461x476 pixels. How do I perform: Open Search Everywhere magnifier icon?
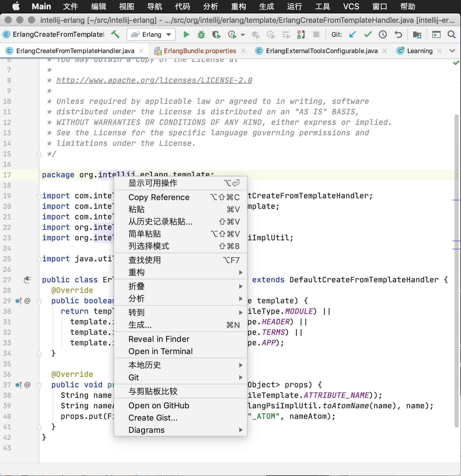[451, 35]
